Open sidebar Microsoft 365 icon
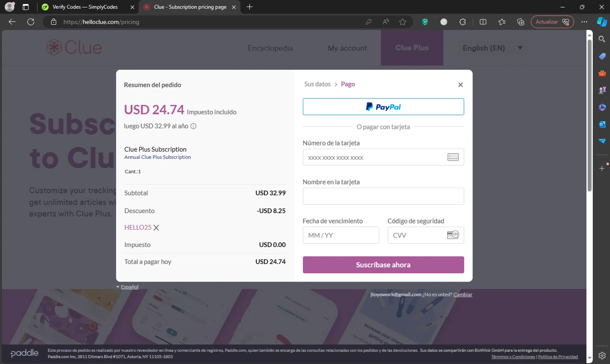The image size is (610, 364). coord(602,107)
